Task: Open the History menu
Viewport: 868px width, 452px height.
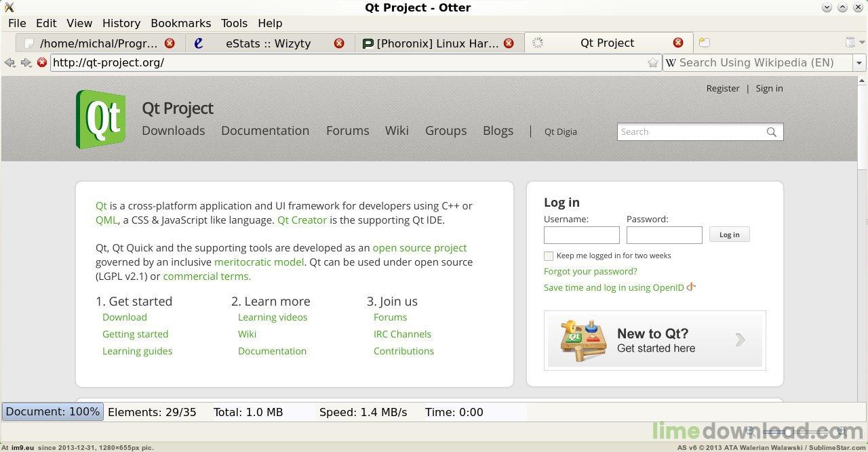Action: [x=121, y=23]
